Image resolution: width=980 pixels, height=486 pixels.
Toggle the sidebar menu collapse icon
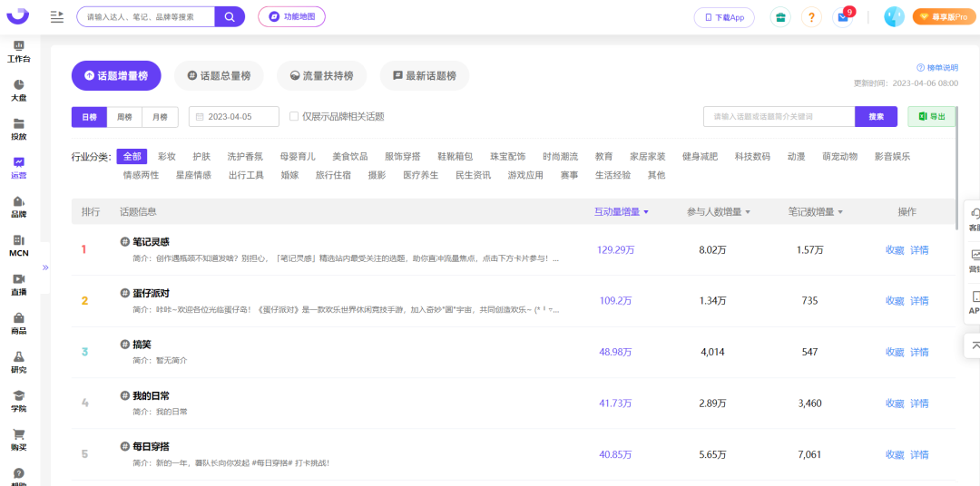pyautogui.click(x=57, y=17)
